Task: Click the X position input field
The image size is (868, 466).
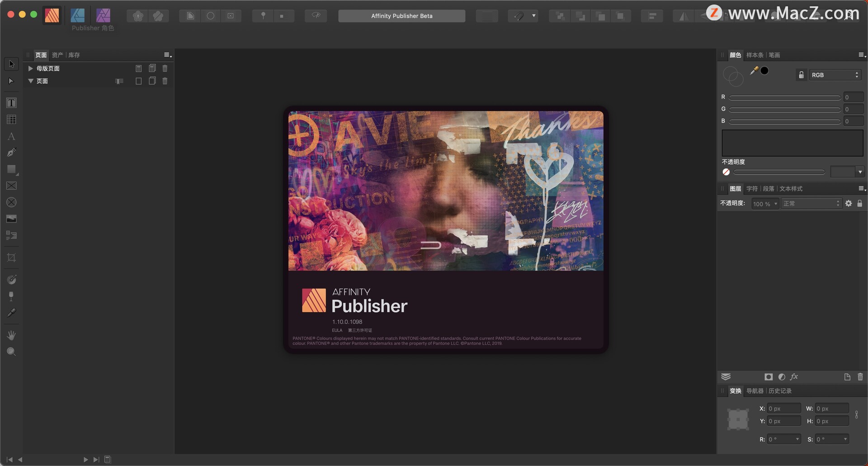Action: (784, 409)
